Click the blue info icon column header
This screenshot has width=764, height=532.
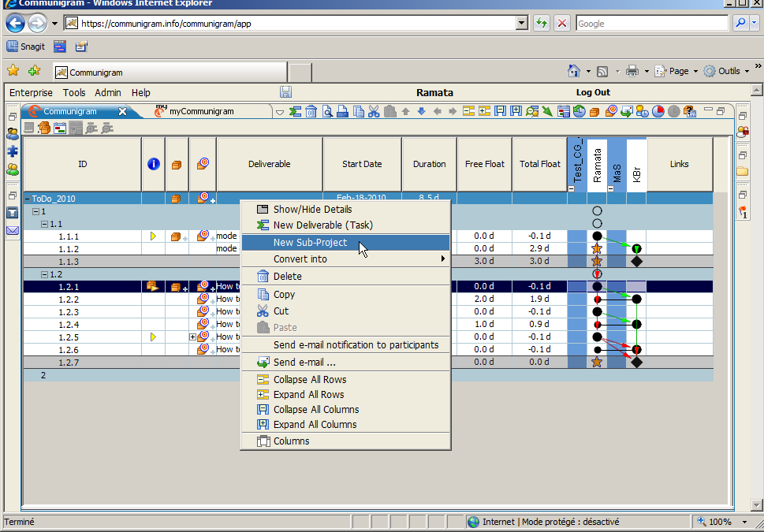(154, 164)
